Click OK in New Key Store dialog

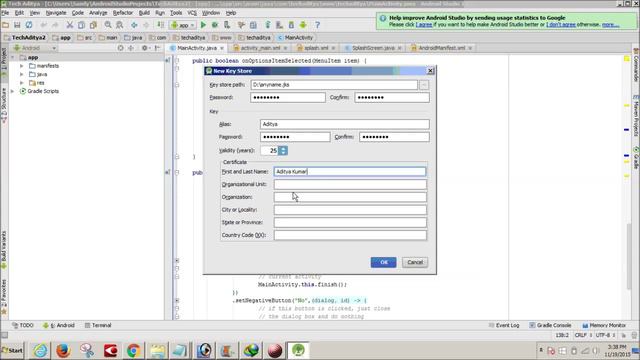[383, 262]
